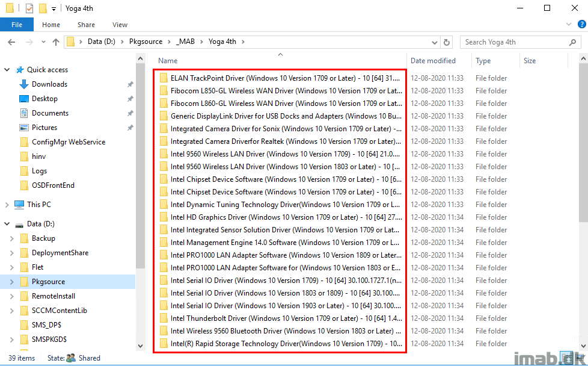Switch to the View ribbon tab

120,25
